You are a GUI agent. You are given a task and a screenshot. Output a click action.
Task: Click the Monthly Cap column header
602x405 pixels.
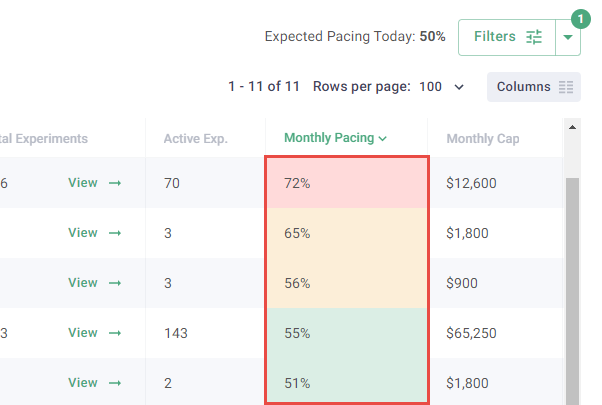[x=483, y=139]
